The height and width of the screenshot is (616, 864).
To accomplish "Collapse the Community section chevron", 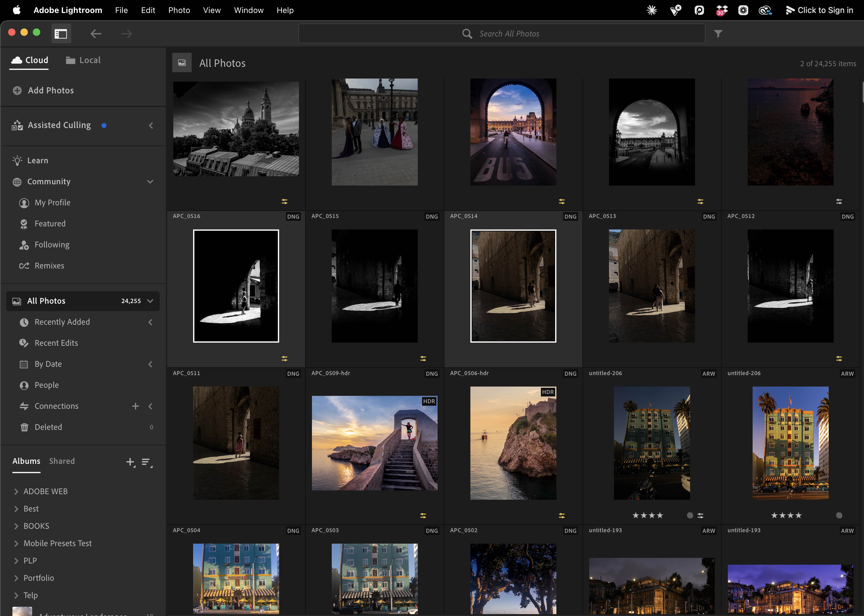I will pyautogui.click(x=150, y=182).
